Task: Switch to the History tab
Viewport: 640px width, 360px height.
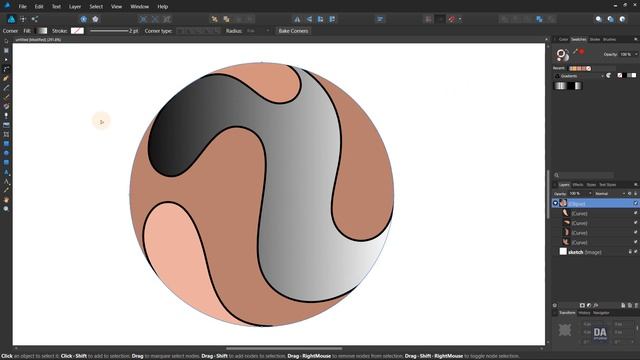Action: click(x=584, y=313)
